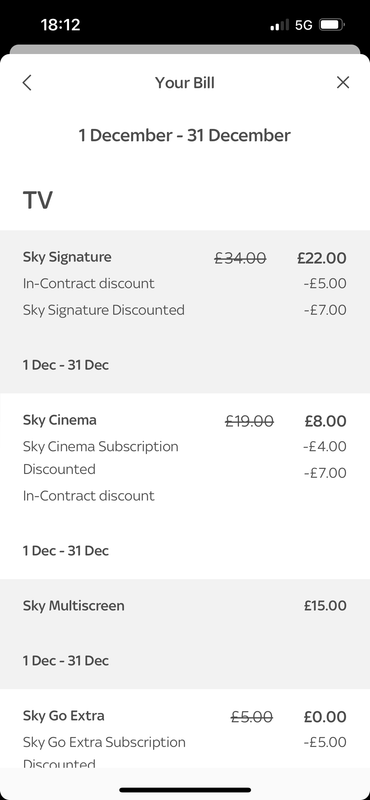The height and width of the screenshot is (800, 370).
Task: Tap the 5G network indicator
Action: pos(303,25)
